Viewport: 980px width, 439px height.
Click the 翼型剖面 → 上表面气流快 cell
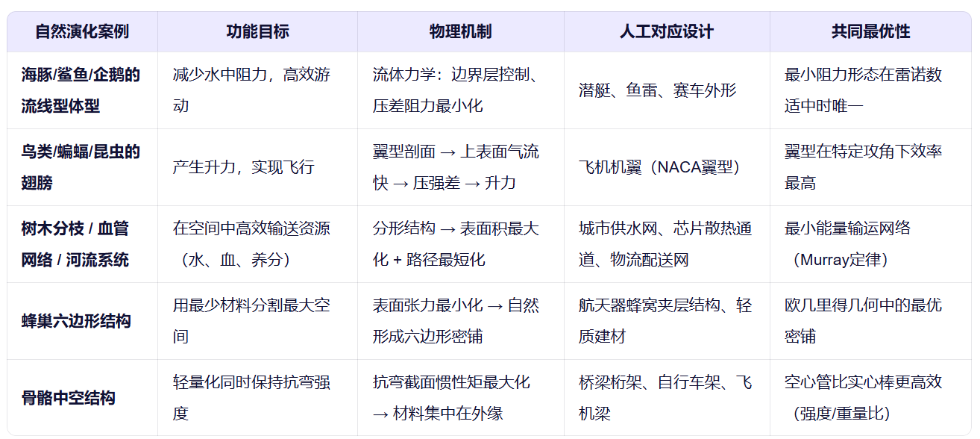tap(460, 167)
